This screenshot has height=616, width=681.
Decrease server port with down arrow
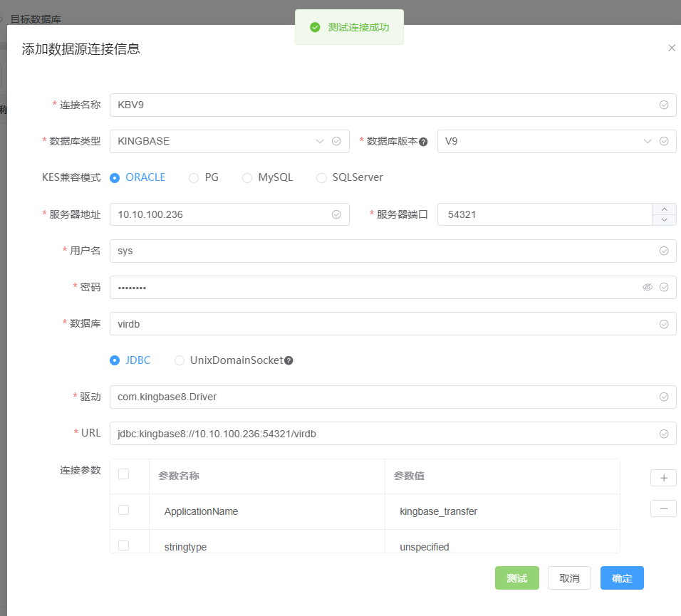(664, 219)
